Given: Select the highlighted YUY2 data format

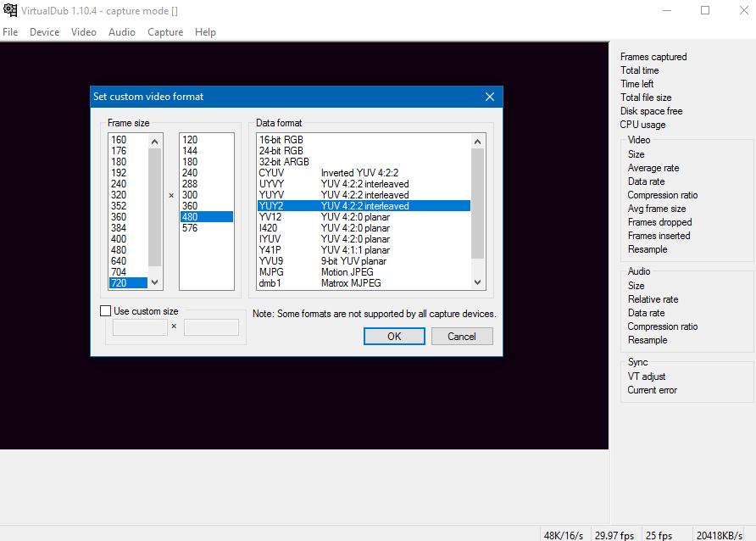Looking at the screenshot, I should (x=364, y=206).
